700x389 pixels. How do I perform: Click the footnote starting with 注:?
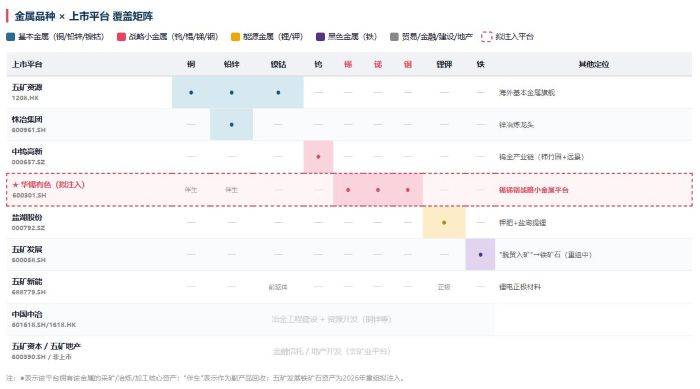click(205, 378)
